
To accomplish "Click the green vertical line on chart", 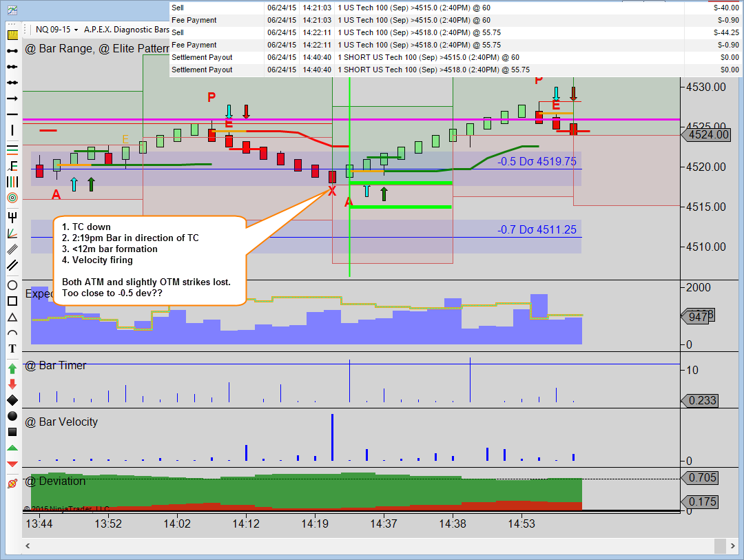I will pyautogui.click(x=350, y=176).
